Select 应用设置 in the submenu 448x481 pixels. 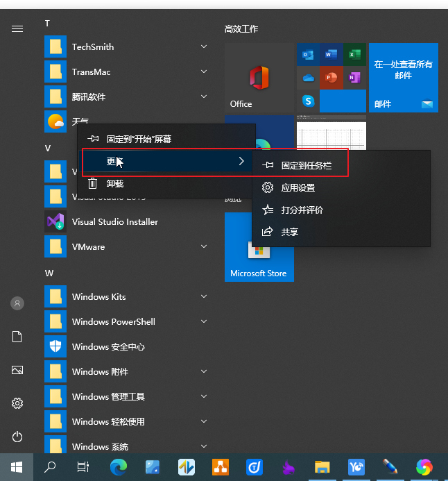point(298,188)
